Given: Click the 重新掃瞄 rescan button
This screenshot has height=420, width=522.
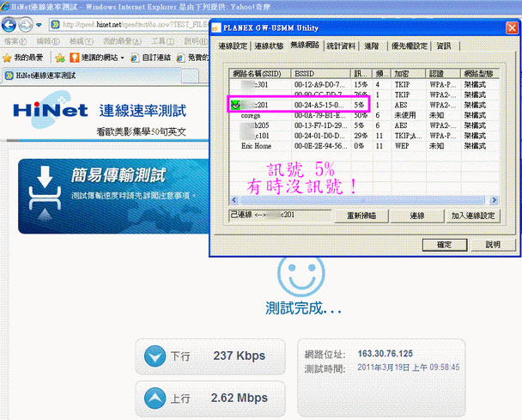Looking at the screenshot, I should tap(361, 216).
